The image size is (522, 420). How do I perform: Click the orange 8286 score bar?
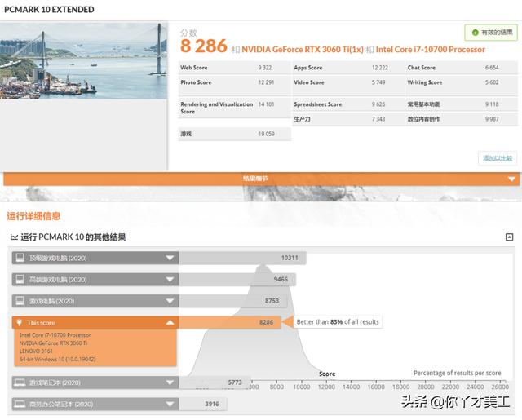point(230,322)
